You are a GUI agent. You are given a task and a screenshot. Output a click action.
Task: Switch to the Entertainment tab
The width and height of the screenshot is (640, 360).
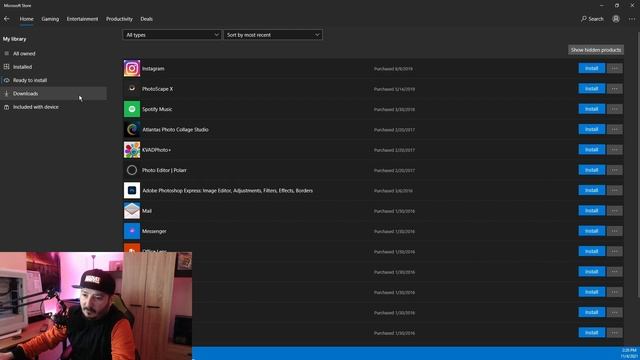82,19
